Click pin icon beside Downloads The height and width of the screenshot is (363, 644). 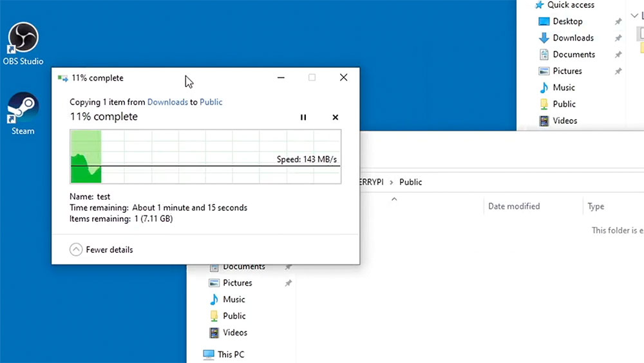click(x=618, y=38)
